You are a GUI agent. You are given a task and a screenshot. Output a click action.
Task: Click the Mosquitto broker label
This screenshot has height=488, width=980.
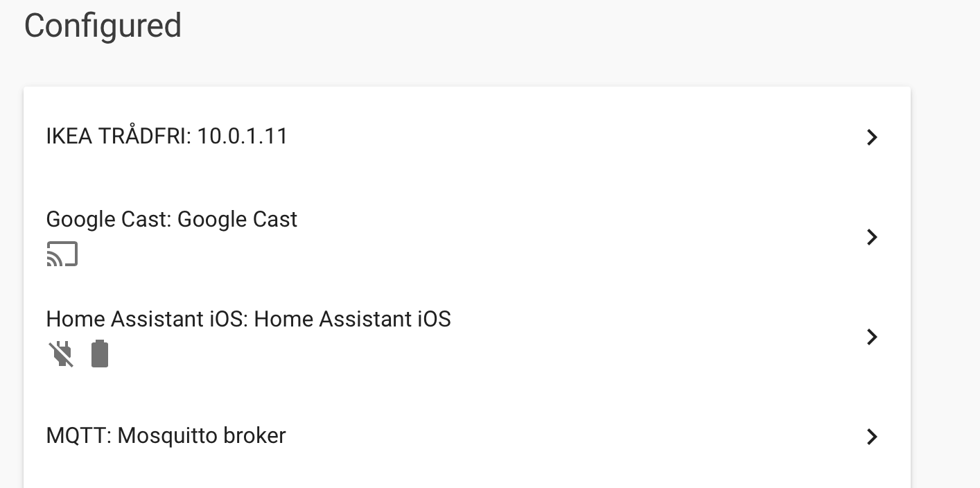tap(202, 436)
